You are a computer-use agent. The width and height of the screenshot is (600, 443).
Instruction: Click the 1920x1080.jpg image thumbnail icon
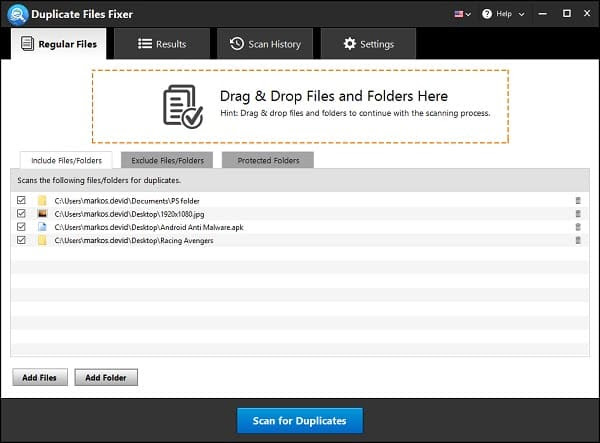pyautogui.click(x=42, y=213)
